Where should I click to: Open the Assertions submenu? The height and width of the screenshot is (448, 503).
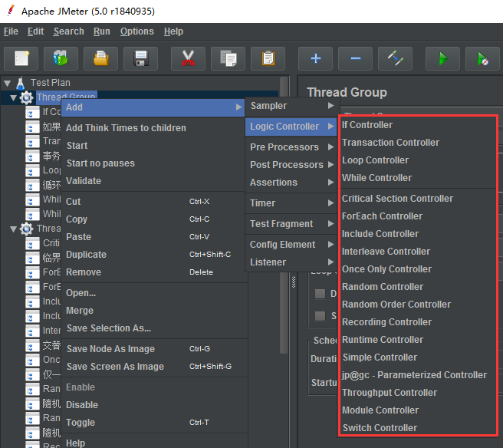pyautogui.click(x=291, y=183)
